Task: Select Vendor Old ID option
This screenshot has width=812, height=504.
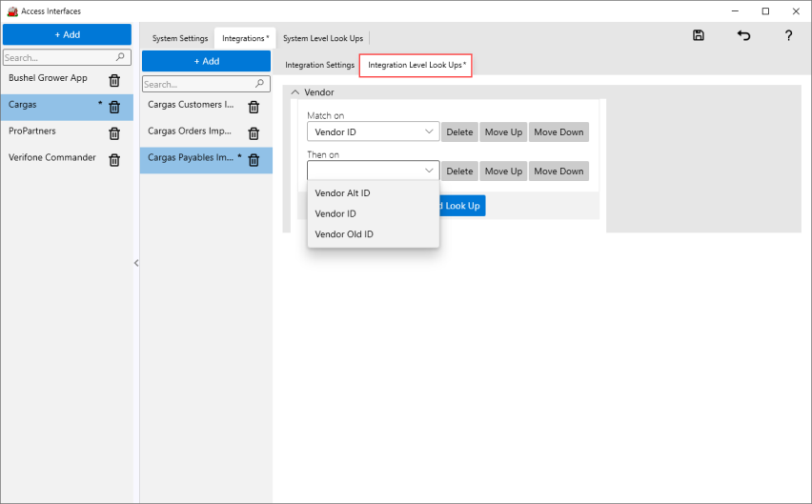Action: pos(343,234)
